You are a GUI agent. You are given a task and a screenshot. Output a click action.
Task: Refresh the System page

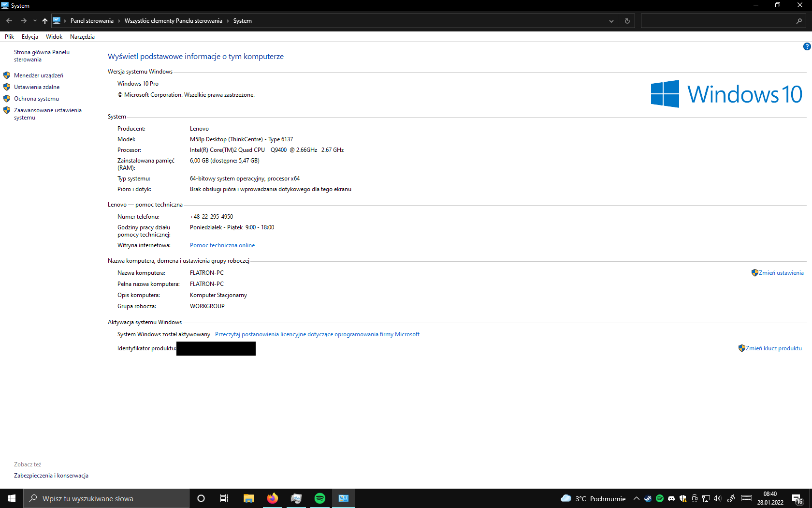click(627, 21)
